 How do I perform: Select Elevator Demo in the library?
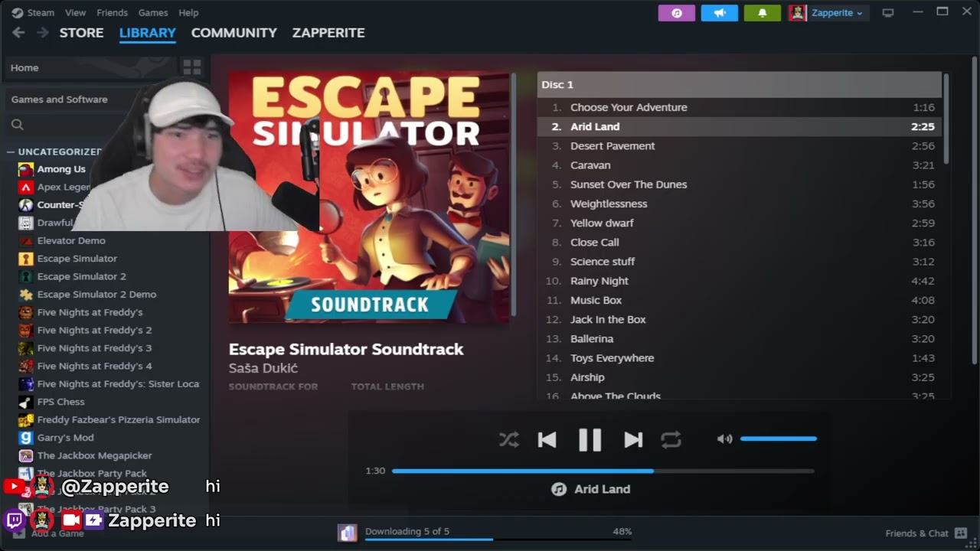[x=71, y=240]
